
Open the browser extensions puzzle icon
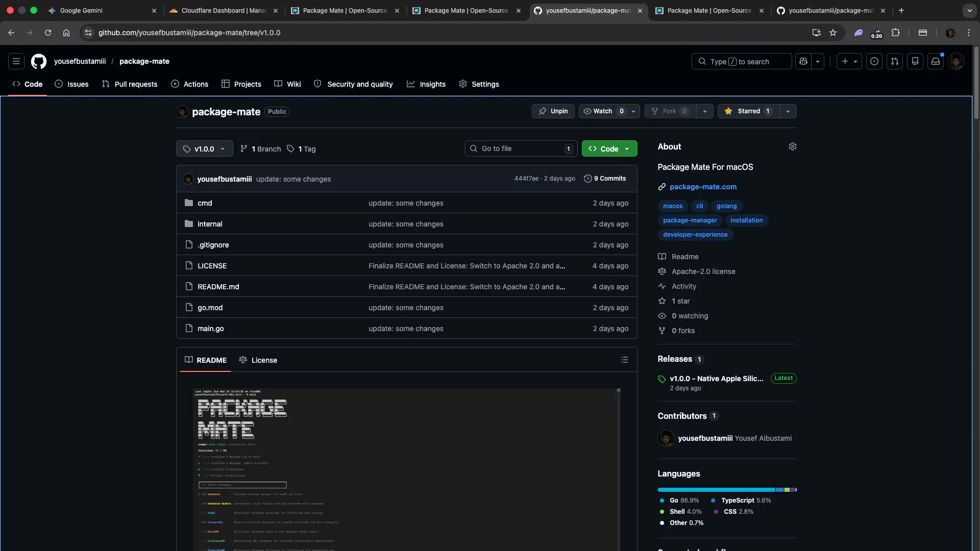pyautogui.click(x=895, y=33)
